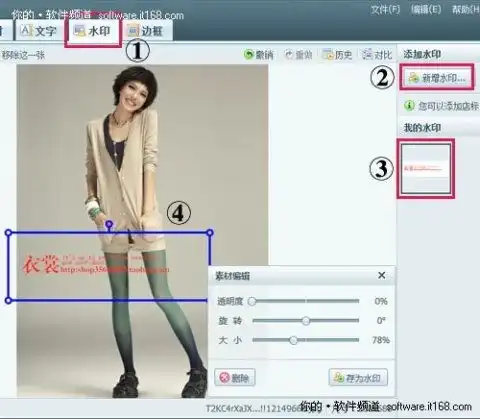480x419 pixels.
Task: Click the 0° rotation value
Action: pos(381,321)
